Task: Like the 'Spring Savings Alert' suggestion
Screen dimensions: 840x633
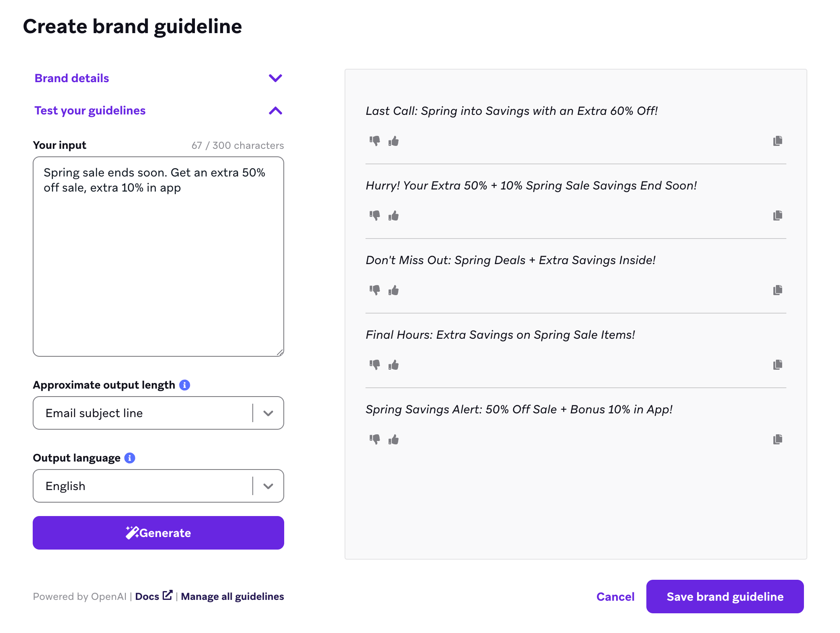Action: point(394,440)
